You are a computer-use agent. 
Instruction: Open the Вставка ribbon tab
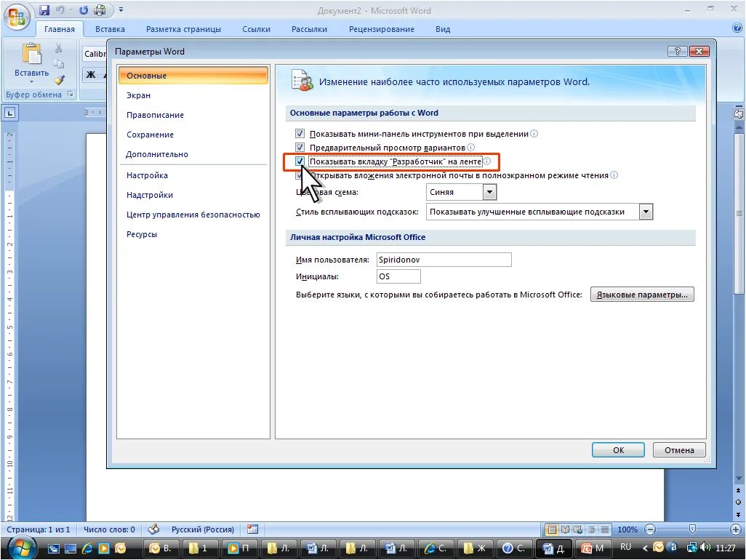pos(110,29)
